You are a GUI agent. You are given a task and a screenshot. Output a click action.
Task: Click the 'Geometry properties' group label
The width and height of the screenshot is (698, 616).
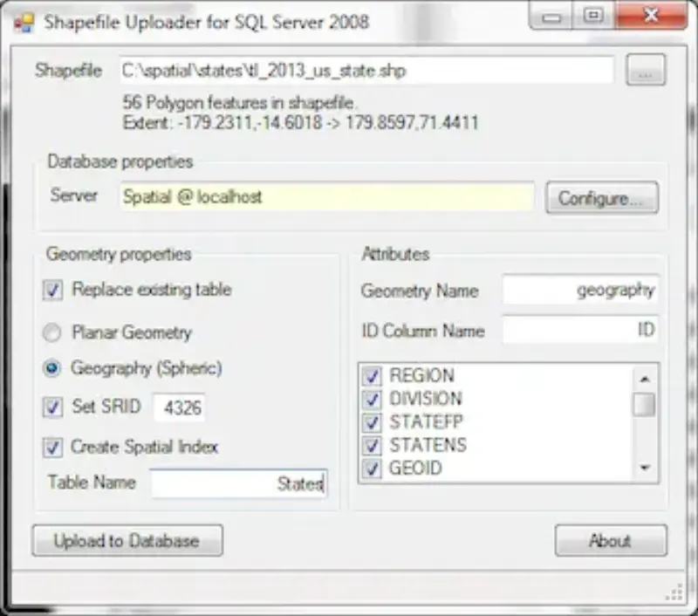tap(119, 254)
